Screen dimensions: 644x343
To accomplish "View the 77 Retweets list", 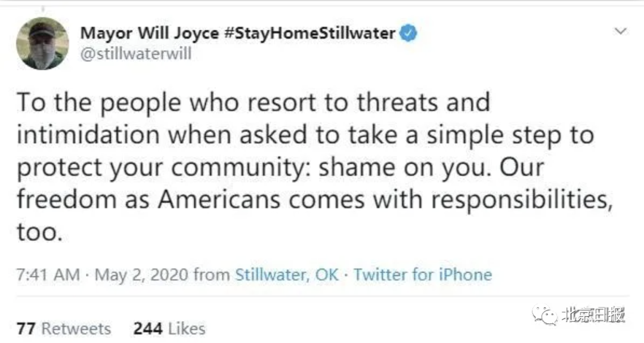I will pyautogui.click(x=64, y=328).
